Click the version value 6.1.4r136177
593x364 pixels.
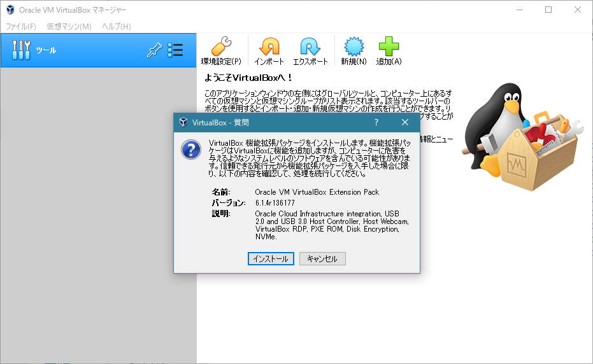pyautogui.click(x=275, y=203)
